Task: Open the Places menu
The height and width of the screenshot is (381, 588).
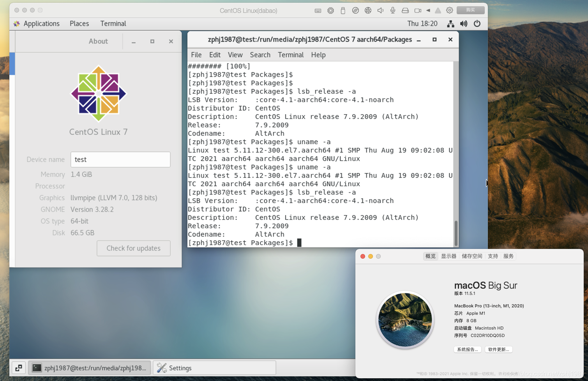Action: (79, 24)
